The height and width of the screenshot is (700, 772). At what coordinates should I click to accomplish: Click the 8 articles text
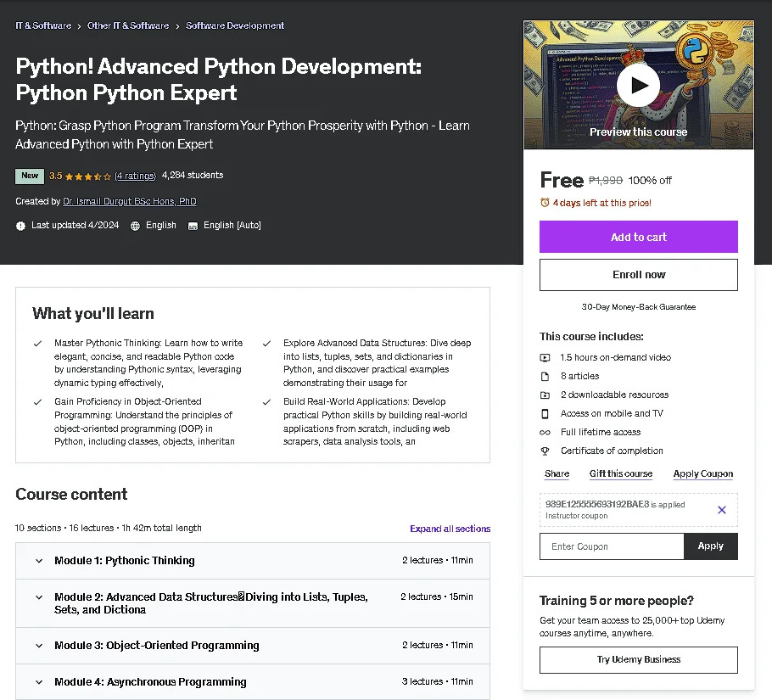(579, 376)
